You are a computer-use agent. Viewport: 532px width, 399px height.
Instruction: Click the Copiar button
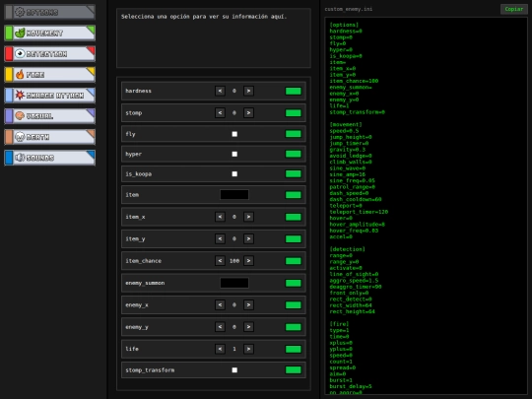point(513,9)
